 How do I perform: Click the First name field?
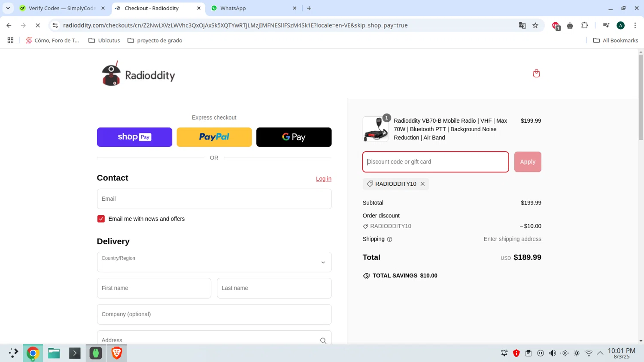pyautogui.click(x=154, y=288)
